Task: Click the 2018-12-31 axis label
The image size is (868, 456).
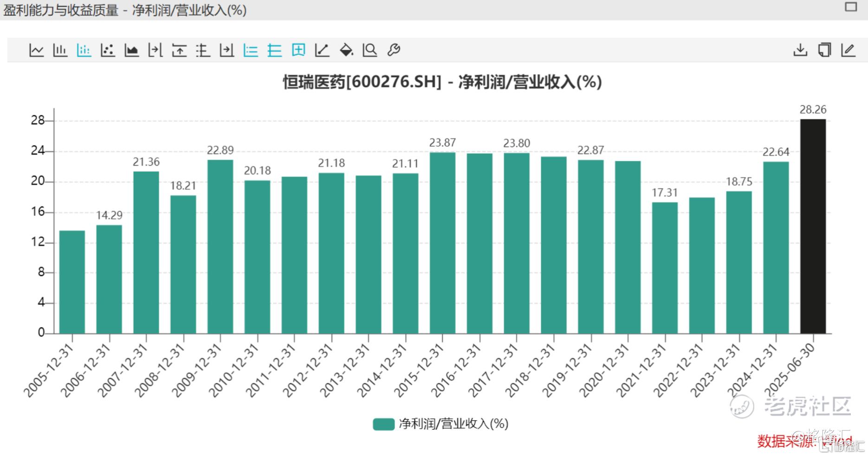Action: coord(531,370)
